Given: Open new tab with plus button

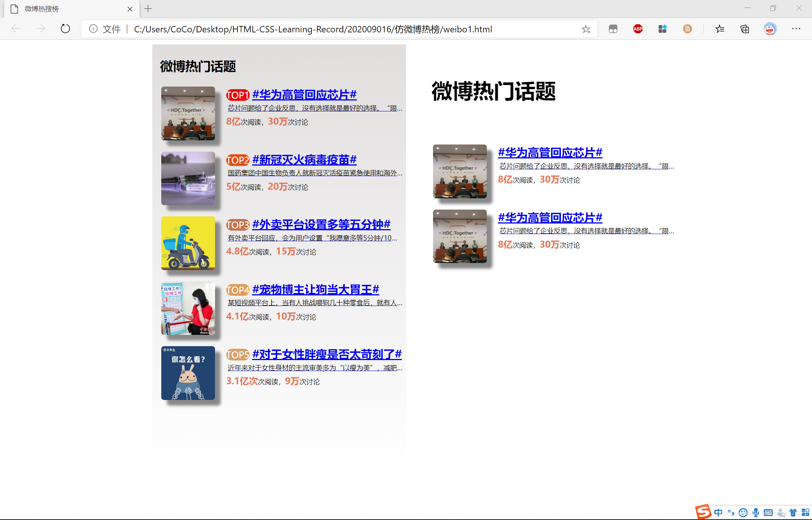Looking at the screenshot, I should click(148, 9).
